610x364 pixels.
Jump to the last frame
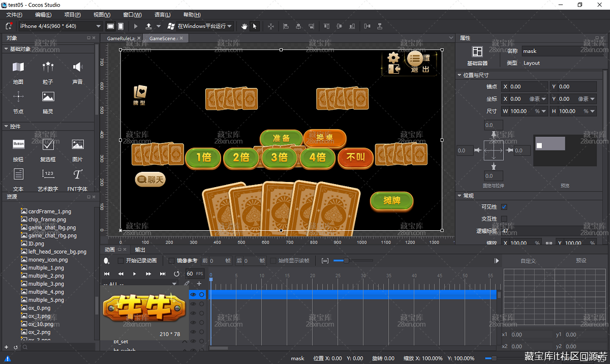(163, 274)
